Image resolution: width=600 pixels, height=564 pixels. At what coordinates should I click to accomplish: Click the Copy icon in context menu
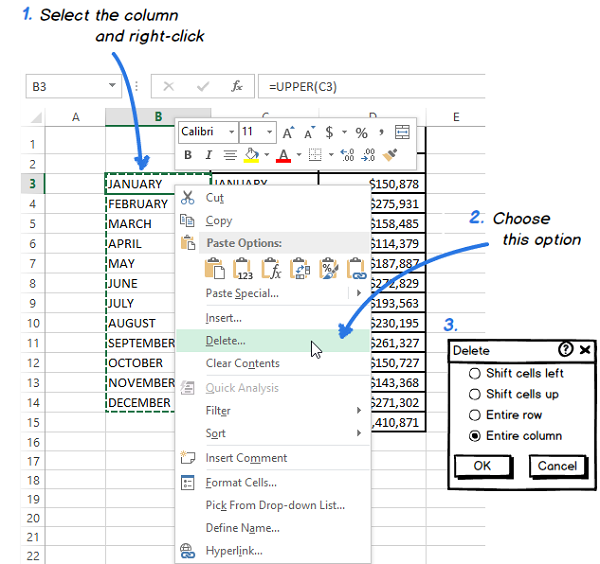click(188, 220)
